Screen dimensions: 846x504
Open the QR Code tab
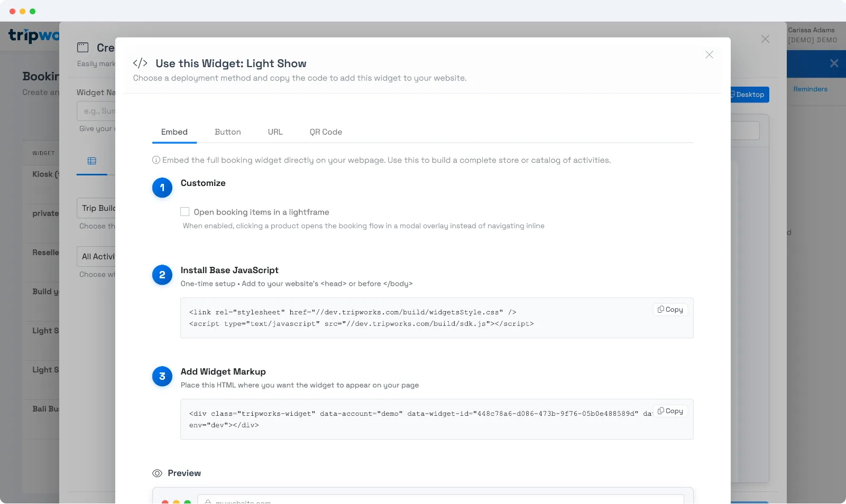(x=326, y=132)
